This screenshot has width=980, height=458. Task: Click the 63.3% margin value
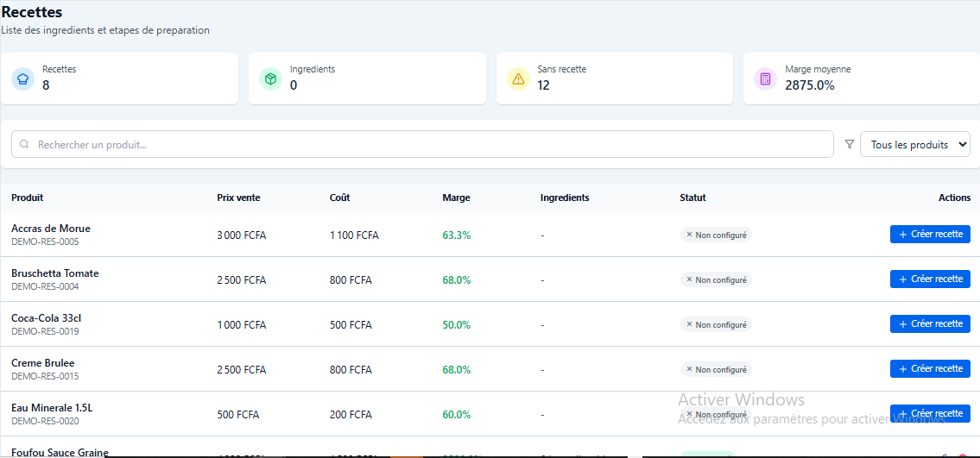coord(456,235)
